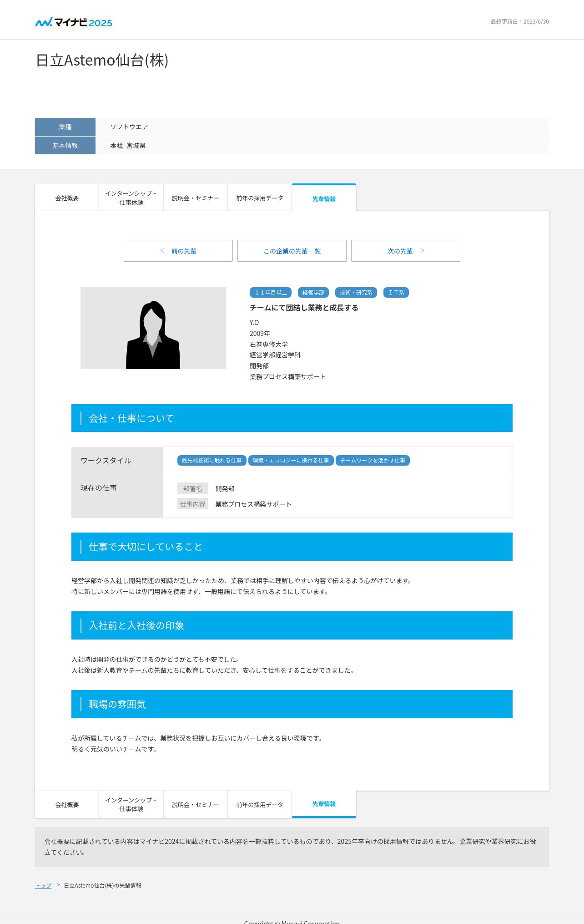Click the 11年目以上 tag

pyautogui.click(x=271, y=292)
